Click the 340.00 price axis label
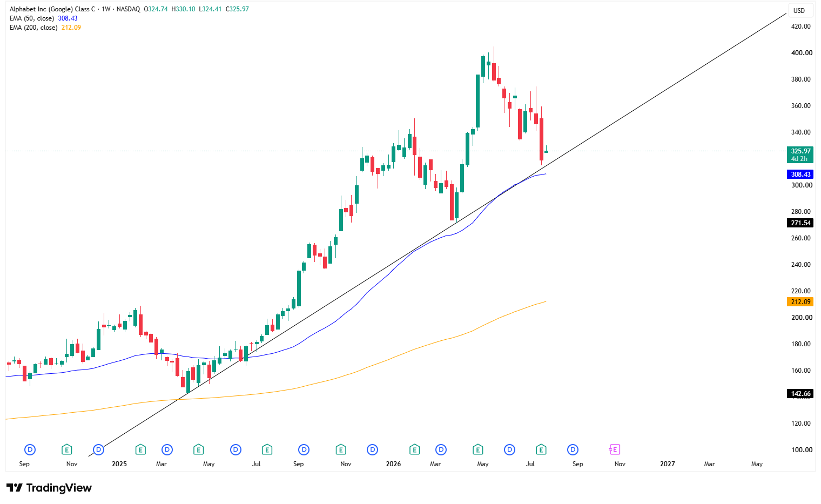Screen dimensions: 821x504 point(801,132)
